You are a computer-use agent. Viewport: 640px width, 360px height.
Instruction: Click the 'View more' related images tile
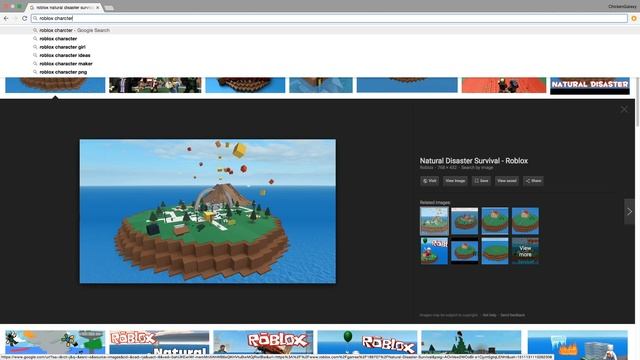525,251
